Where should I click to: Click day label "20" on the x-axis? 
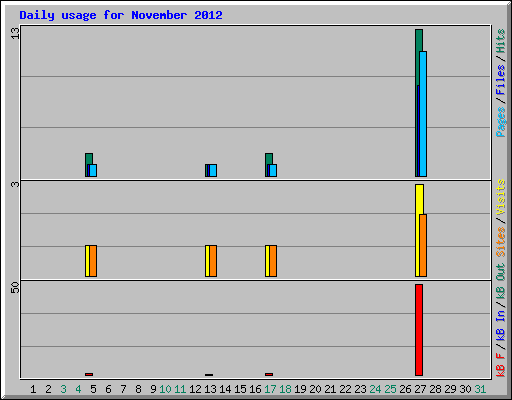315,389
